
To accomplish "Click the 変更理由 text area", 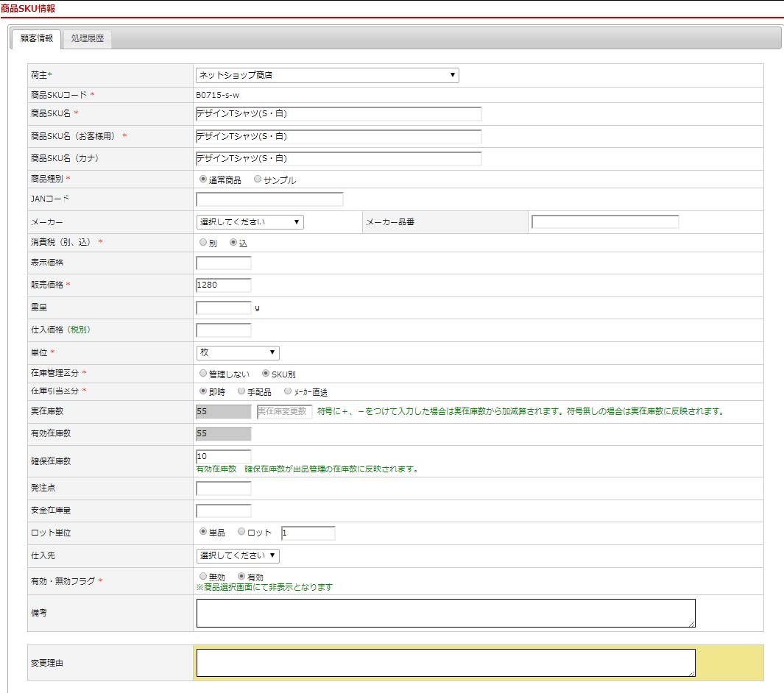I will point(445,662).
